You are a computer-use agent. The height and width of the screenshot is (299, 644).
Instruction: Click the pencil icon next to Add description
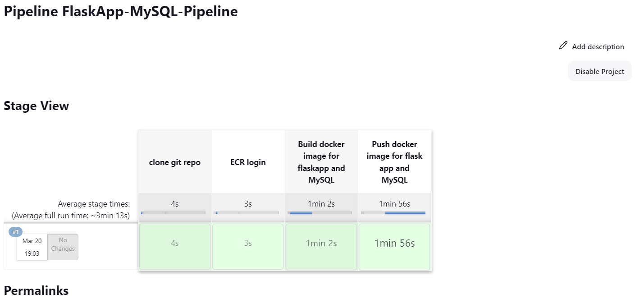coord(563,45)
